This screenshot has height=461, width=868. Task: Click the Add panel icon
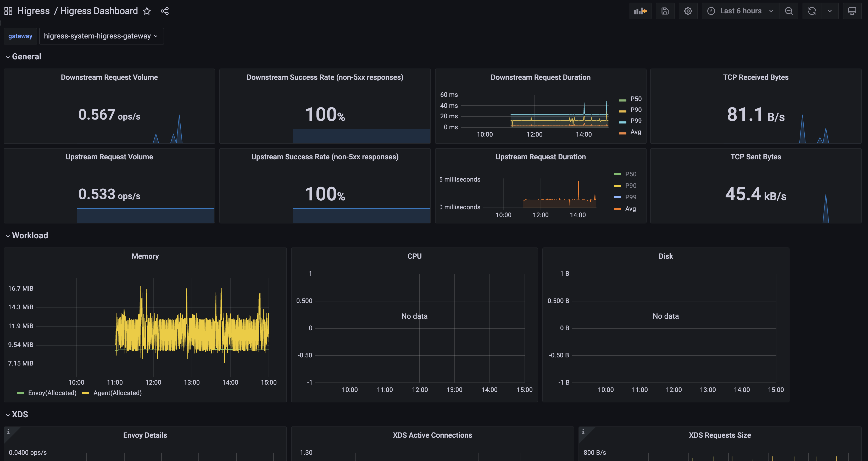[x=640, y=11]
